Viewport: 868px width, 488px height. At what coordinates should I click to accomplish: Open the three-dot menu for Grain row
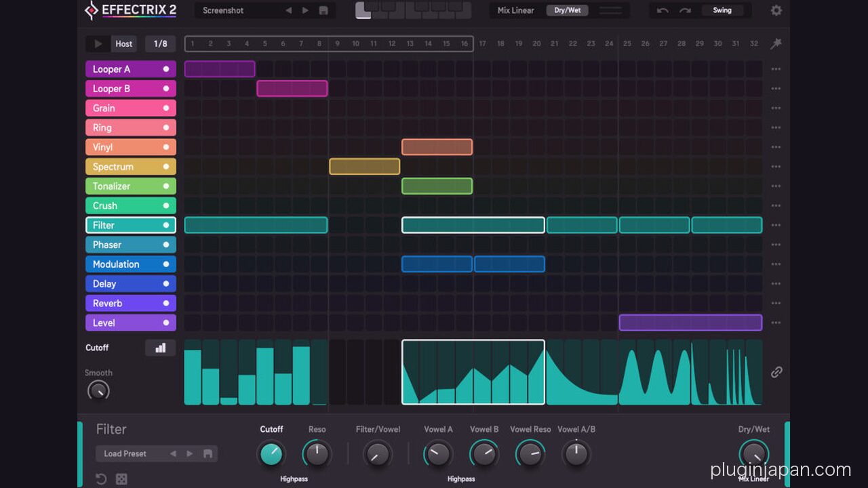click(776, 108)
